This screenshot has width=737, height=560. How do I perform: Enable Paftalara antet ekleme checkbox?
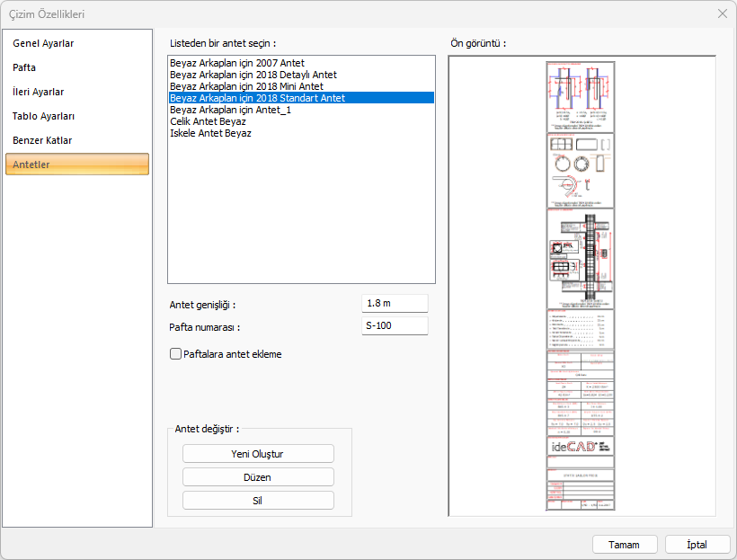coord(176,354)
